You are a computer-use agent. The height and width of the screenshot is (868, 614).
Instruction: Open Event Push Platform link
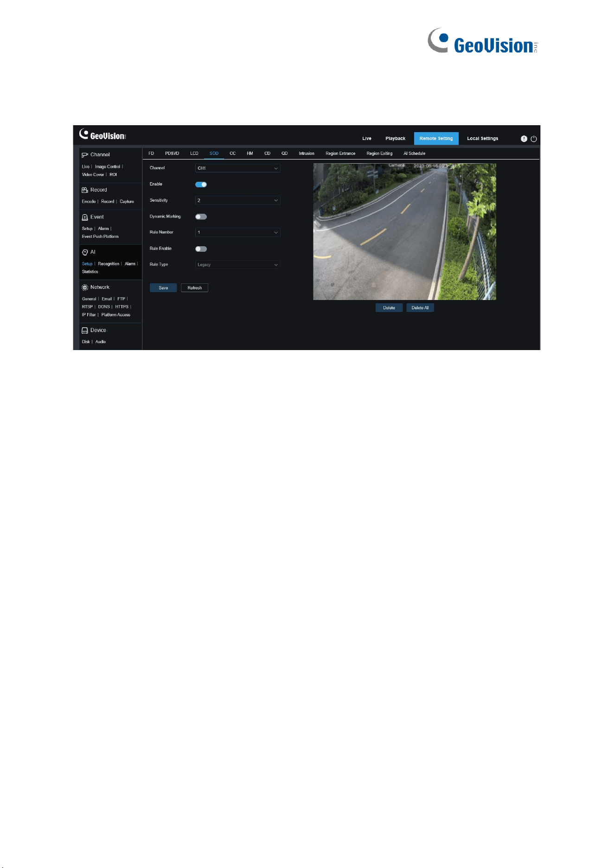point(100,236)
